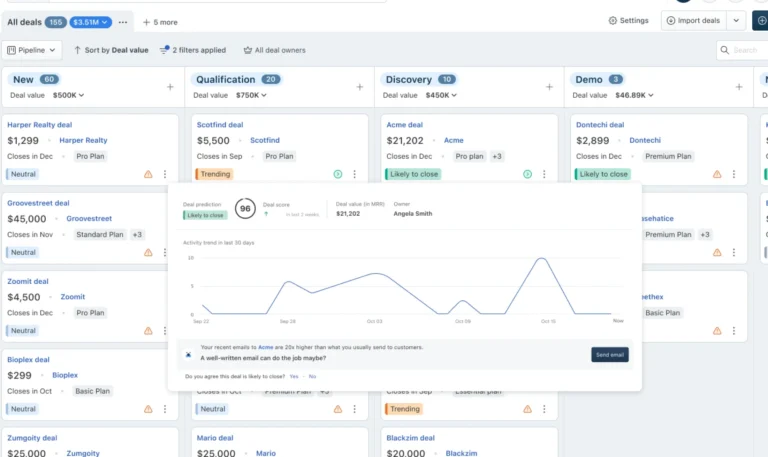Click the chart peak near Oct 15
The width and height of the screenshot is (768, 457).
point(541,258)
